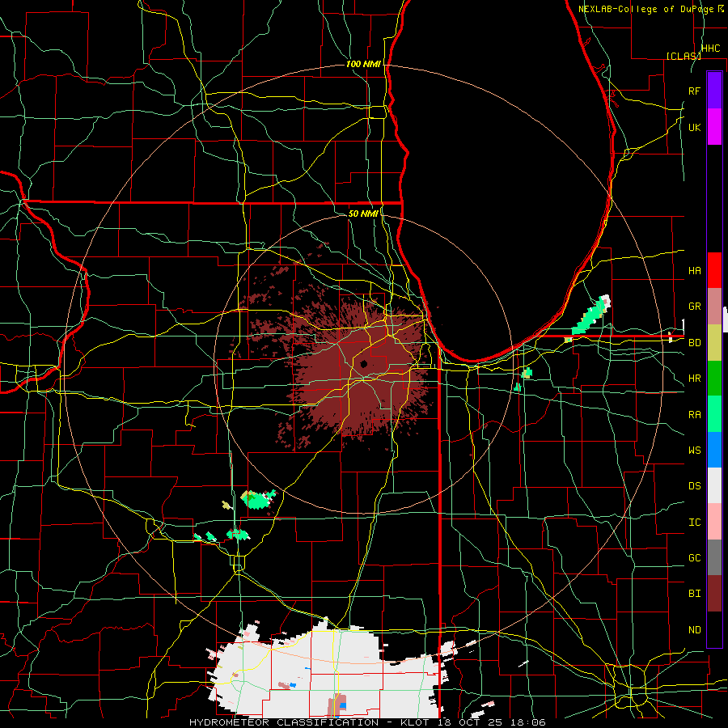This screenshot has width=728, height=728.
Task: Click the dark red BI biological swatch
Action: [x=714, y=594]
